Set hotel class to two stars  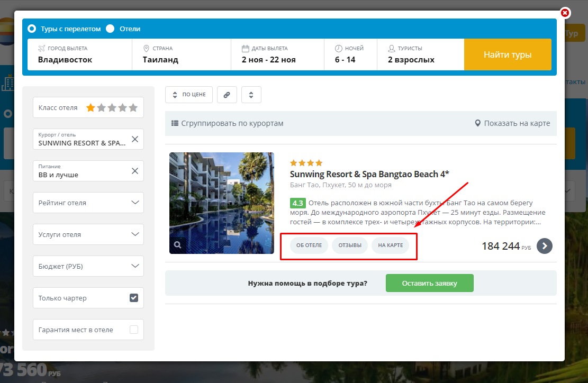click(x=101, y=108)
